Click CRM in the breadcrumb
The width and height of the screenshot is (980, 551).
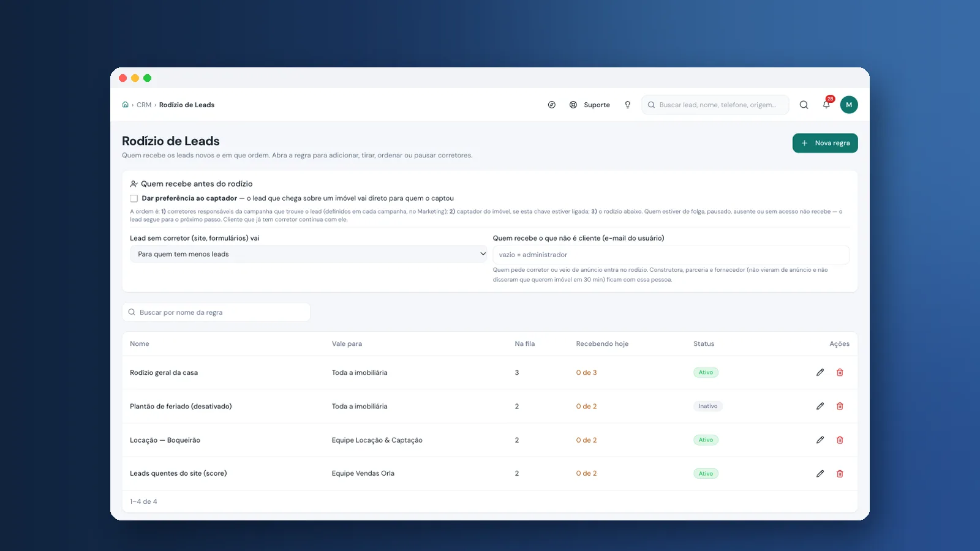(144, 105)
